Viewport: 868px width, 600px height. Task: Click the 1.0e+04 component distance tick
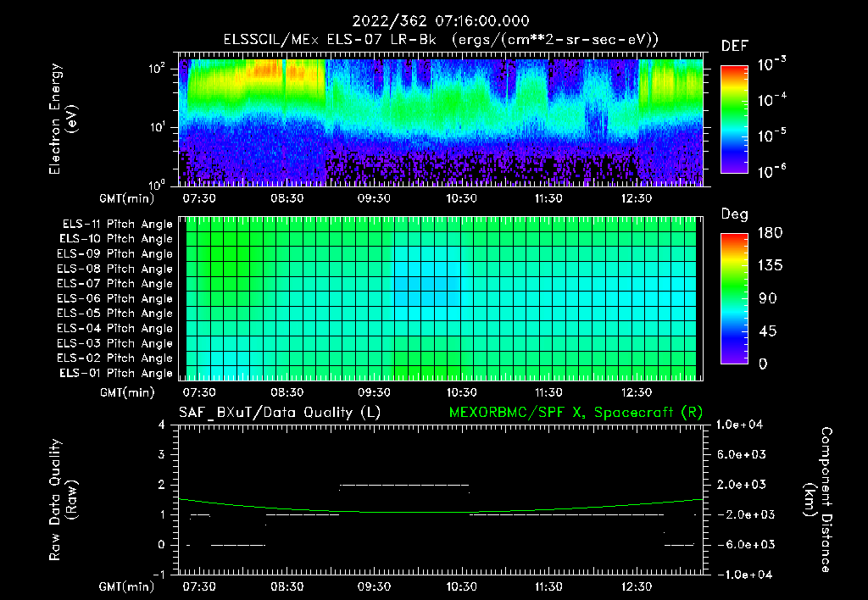(x=739, y=425)
